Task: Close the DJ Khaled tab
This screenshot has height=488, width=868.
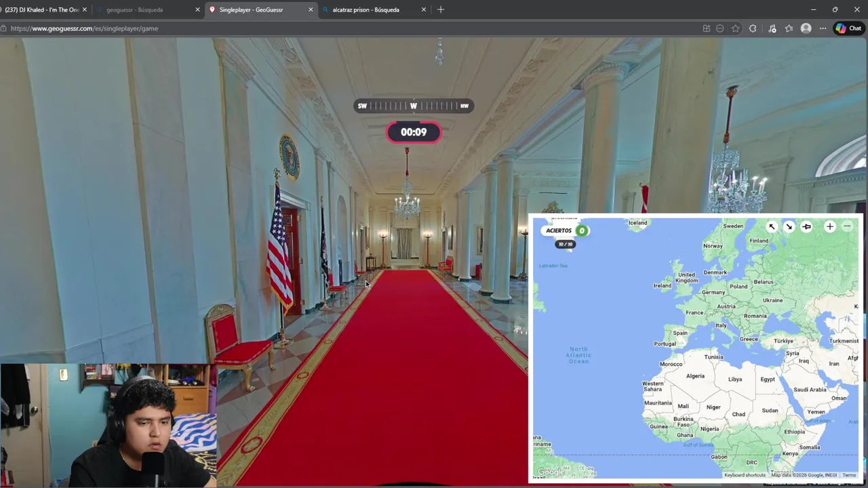Action: click(x=84, y=9)
